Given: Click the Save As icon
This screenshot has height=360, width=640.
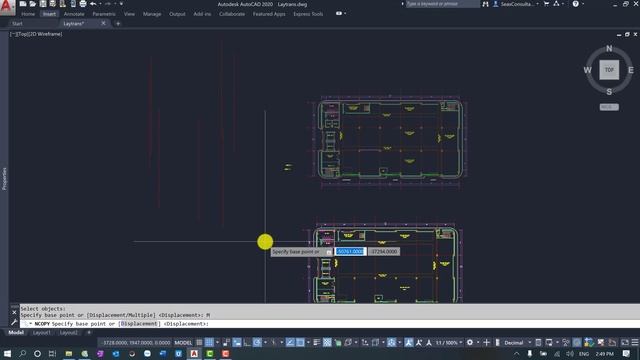Looking at the screenshot, I should click(x=53, y=4).
